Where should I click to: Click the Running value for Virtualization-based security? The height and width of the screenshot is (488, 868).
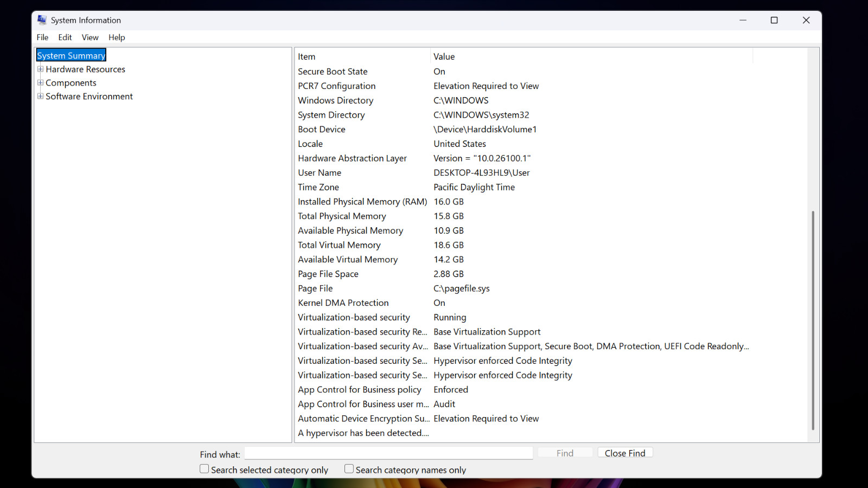(450, 318)
